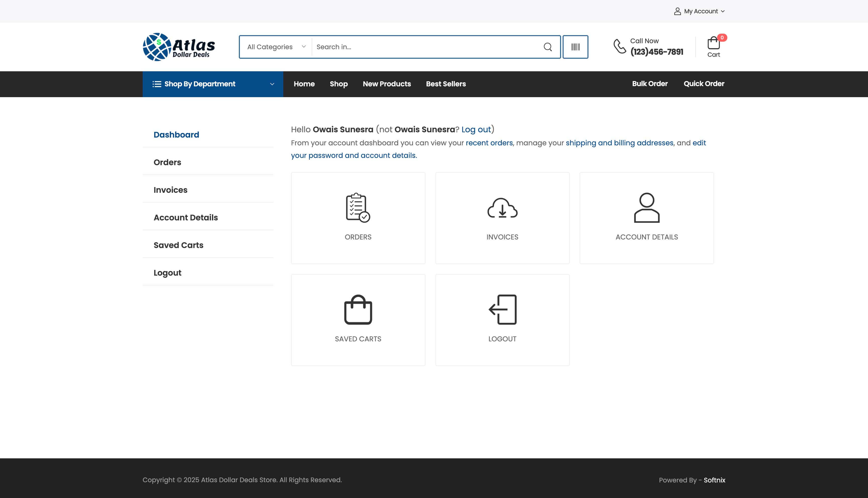The image size is (868, 498).
Task: Click the Quick Order link
Action: [703, 84]
